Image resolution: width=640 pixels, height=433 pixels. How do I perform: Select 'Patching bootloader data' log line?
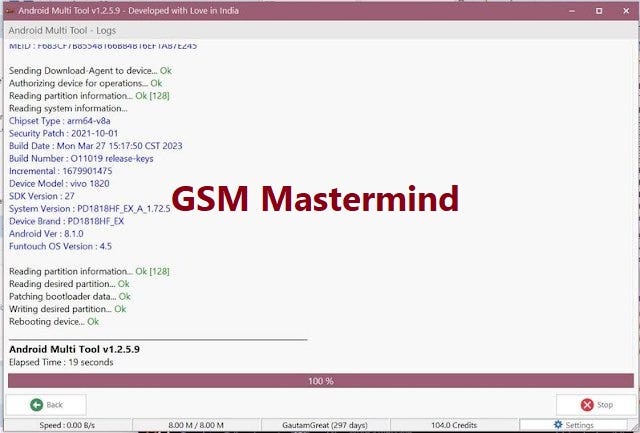pyautogui.click(x=70, y=297)
